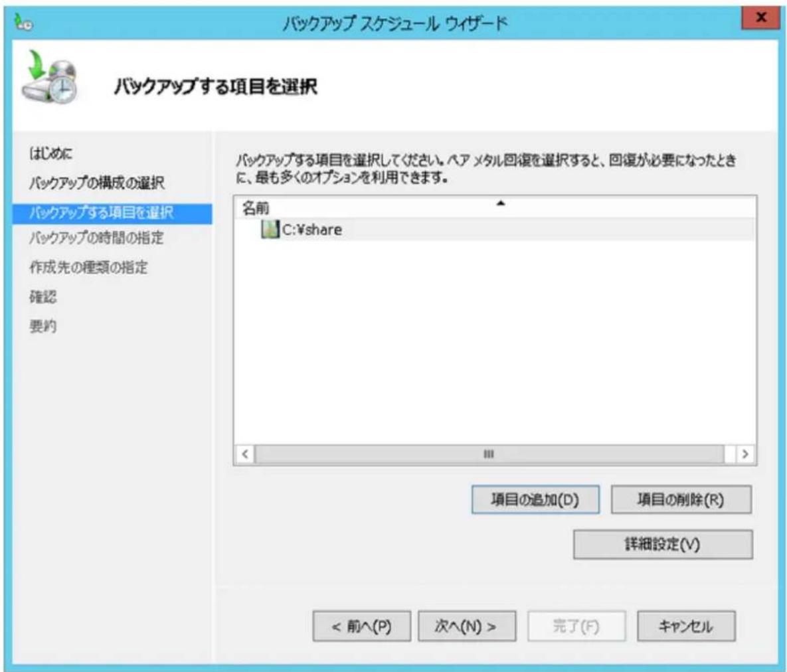Open 作成先の種類の指定 step
This screenshot has width=787, height=672.
click(x=88, y=267)
